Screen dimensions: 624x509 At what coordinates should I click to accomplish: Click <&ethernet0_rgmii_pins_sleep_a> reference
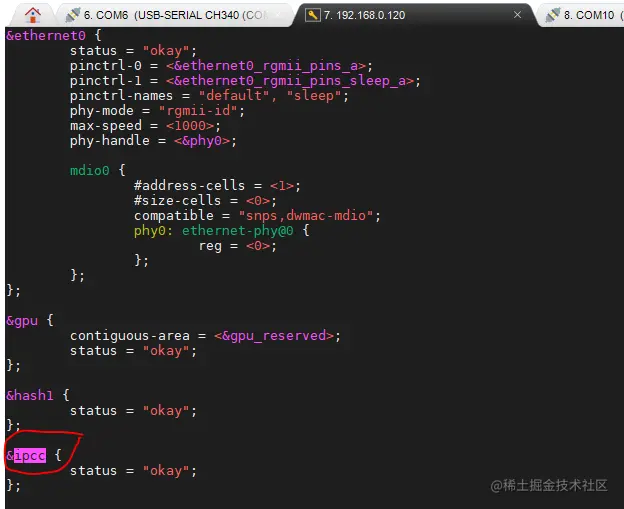tap(290, 81)
